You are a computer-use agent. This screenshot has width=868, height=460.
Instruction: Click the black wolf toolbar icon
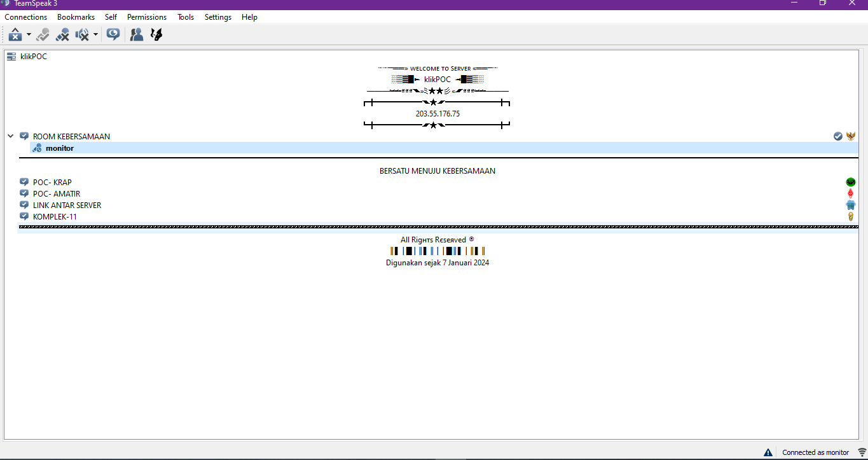pos(156,34)
